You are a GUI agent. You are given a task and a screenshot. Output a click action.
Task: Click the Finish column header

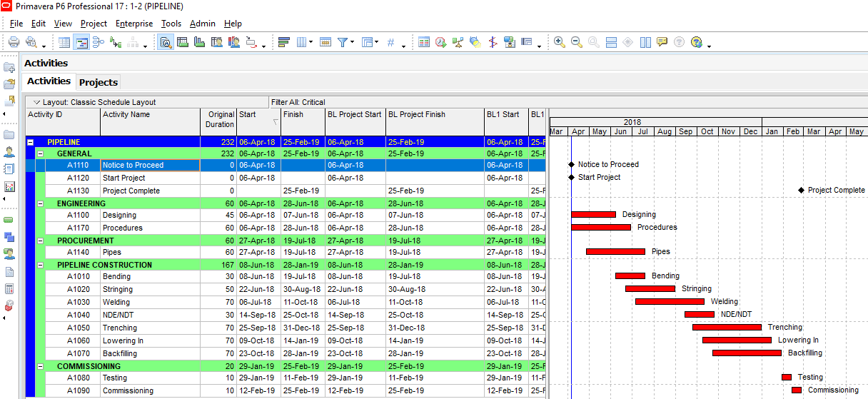click(x=303, y=122)
